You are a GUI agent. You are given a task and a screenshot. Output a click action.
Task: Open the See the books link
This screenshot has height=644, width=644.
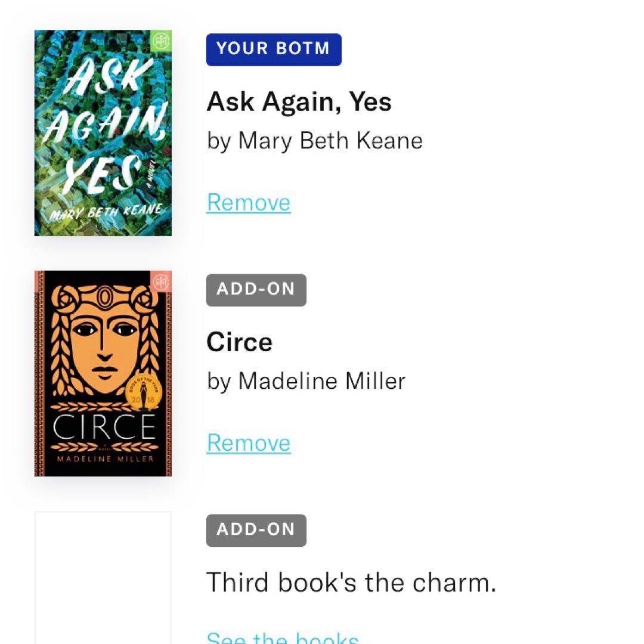[x=283, y=637]
